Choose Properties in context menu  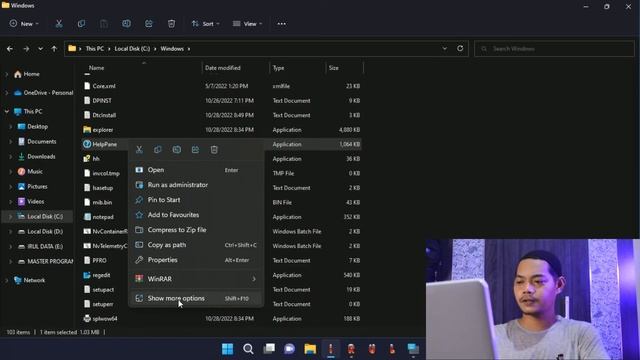click(x=196, y=260)
